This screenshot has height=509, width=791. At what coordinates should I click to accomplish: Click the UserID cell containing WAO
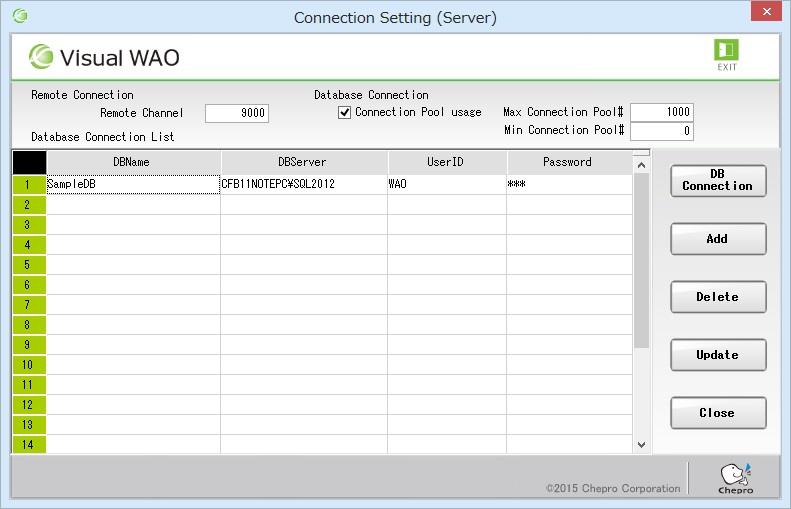point(446,185)
